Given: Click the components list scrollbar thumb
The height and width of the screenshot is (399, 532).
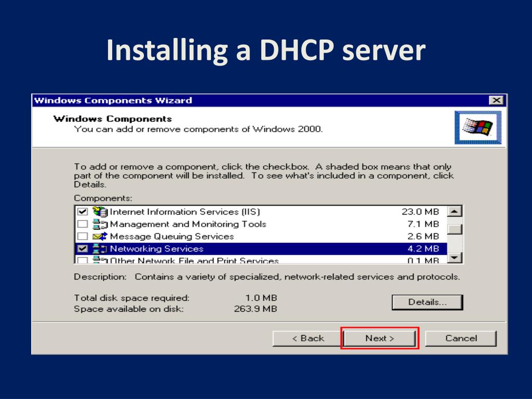Looking at the screenshot, I should tap(455, 229).
